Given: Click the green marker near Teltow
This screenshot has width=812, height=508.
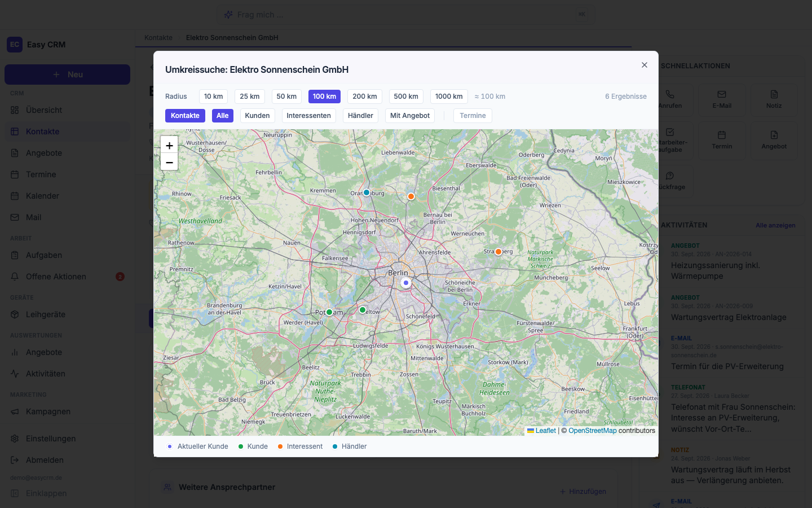Looking at the screenshot, I should click(363, 310).
